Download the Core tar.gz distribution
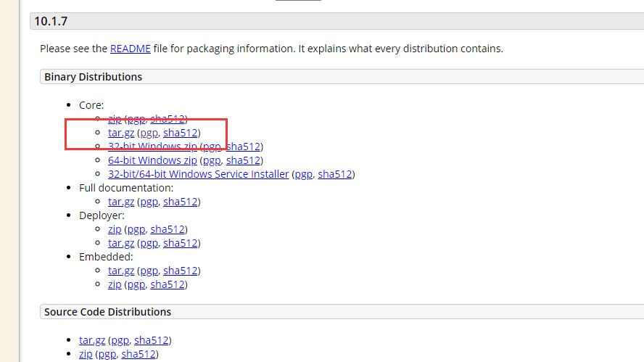 (x=121, y=133)
